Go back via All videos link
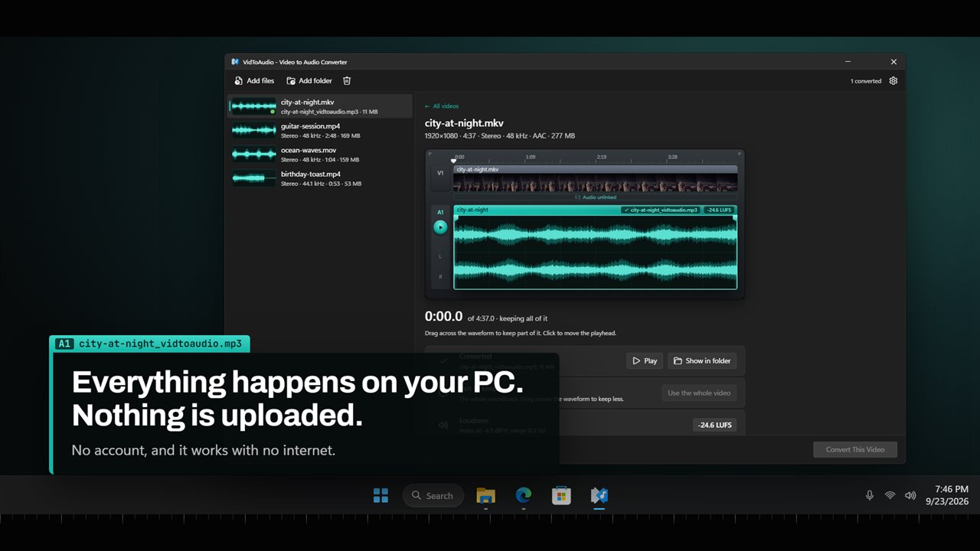 click(442, 106)
